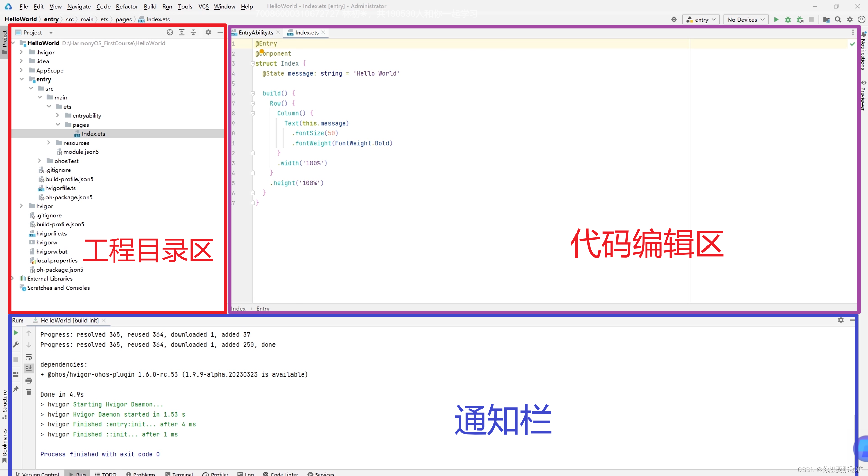
Task: Toggle the Previewer side panel
Action: click(x=863, y=96)
